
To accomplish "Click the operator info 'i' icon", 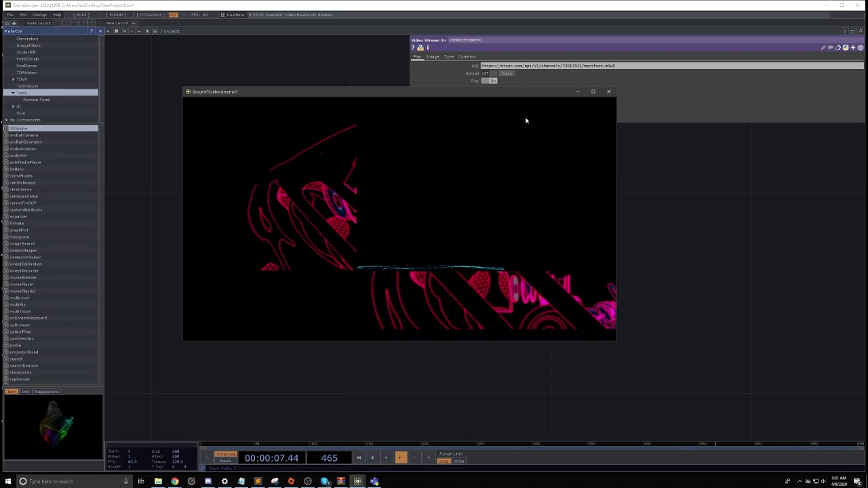I will pos(428,47).
